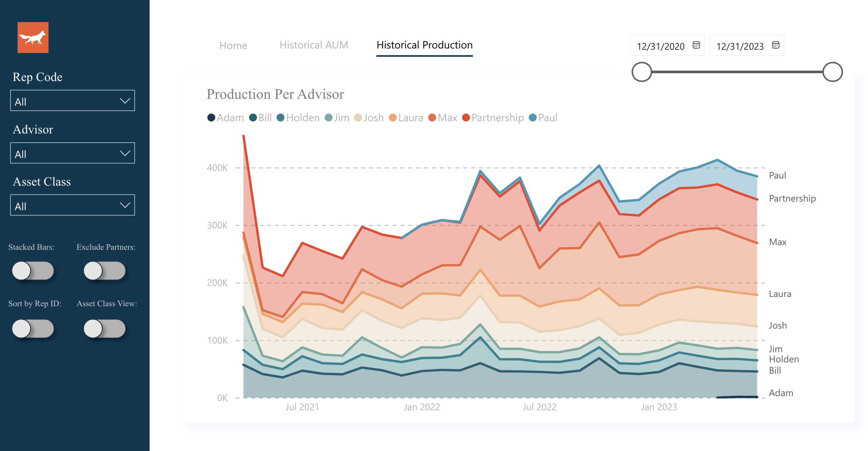The image size is (868, 451).
Task: Click the 400K y-axis label
Action: click(x=217, y=168)
